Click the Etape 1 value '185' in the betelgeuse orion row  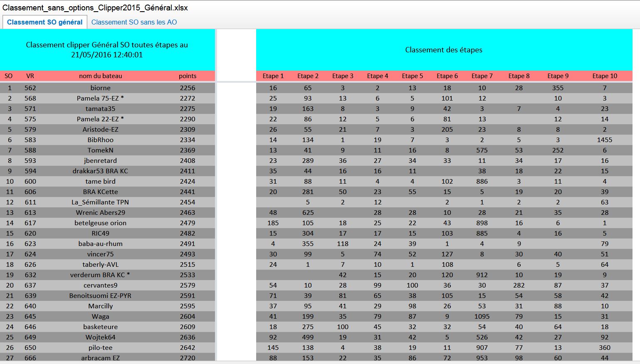[x=273, y=223]
